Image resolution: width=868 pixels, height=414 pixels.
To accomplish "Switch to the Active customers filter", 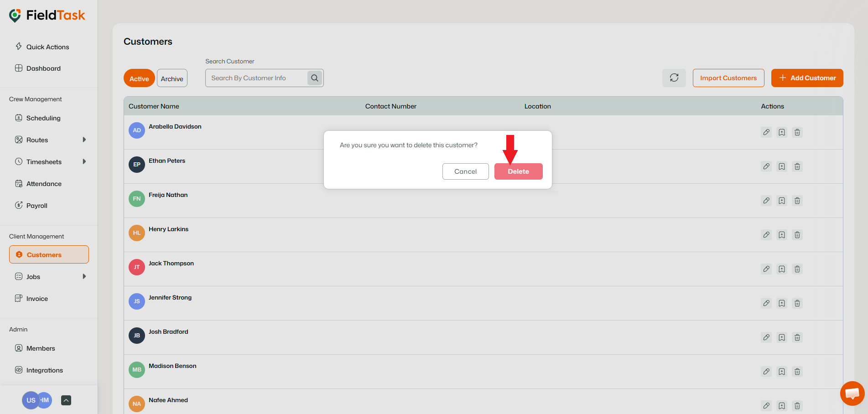I will click(139, 78).
